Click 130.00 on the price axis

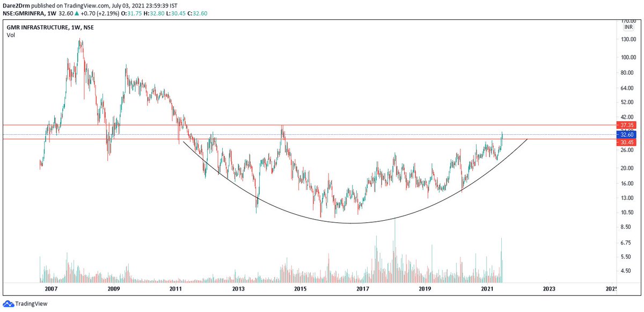point(628,40)
